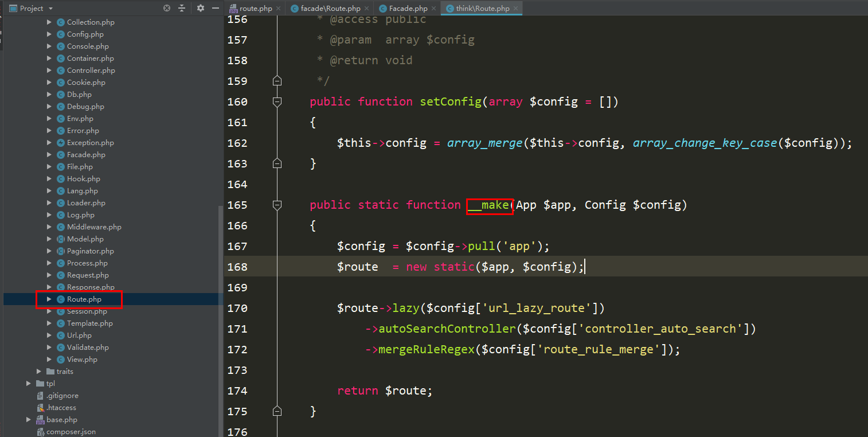Click the collapse all icon in Project panel
868x437 pixels.
tap(182, 8)
